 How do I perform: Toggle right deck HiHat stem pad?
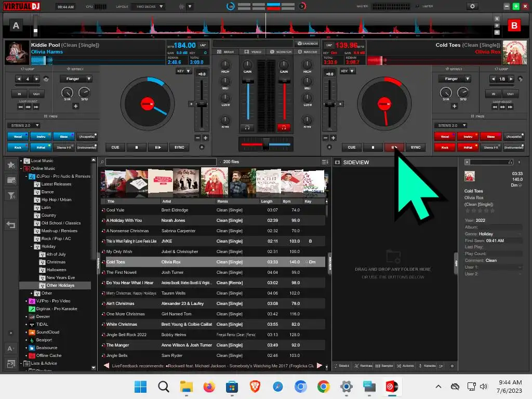click(468, 147)
